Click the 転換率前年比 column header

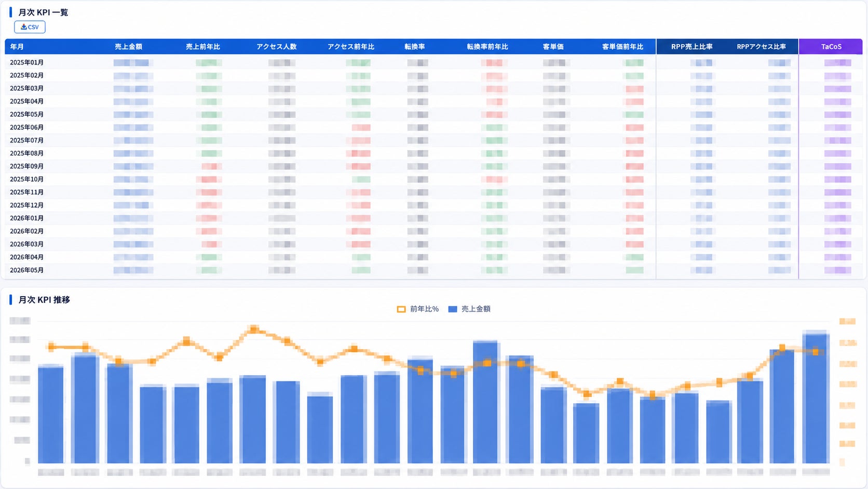487,47
